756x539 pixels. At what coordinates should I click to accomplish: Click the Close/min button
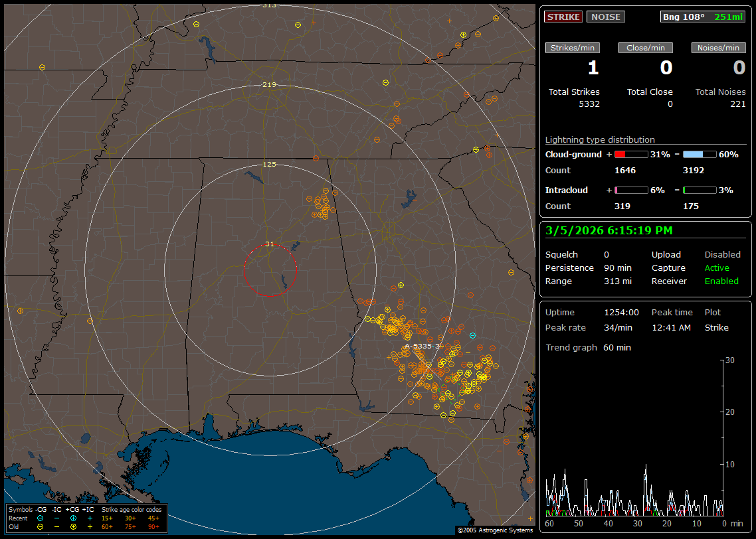[646, 48]
